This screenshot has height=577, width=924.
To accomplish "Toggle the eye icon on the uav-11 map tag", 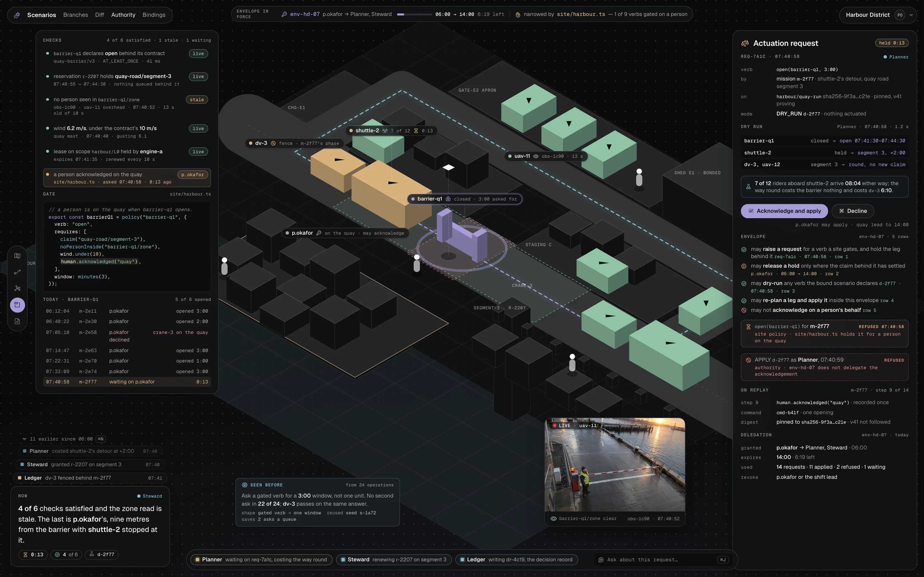I will [x=536, y=156].
